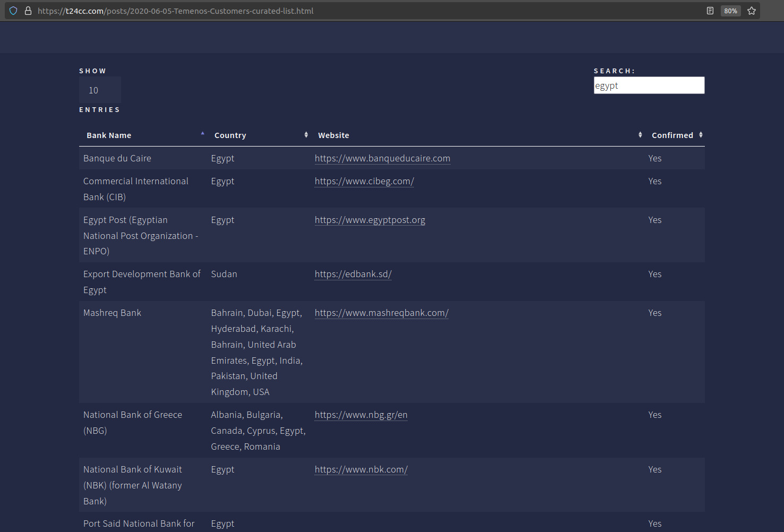Open the nbk.com link

tap(361, 469)
